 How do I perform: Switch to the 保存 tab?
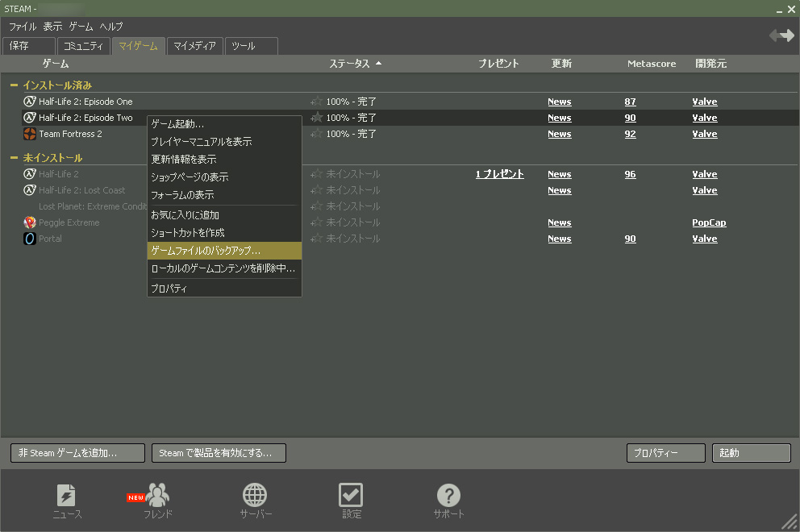tap(29, 46)
